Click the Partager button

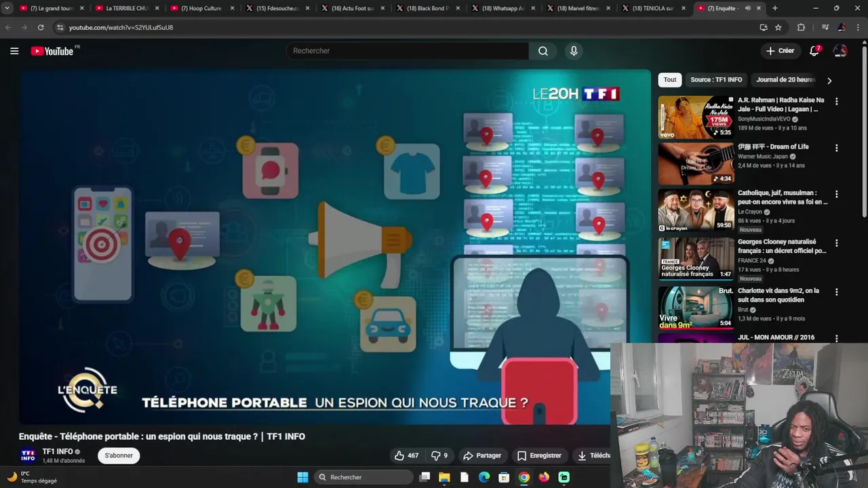click(482, 455)
